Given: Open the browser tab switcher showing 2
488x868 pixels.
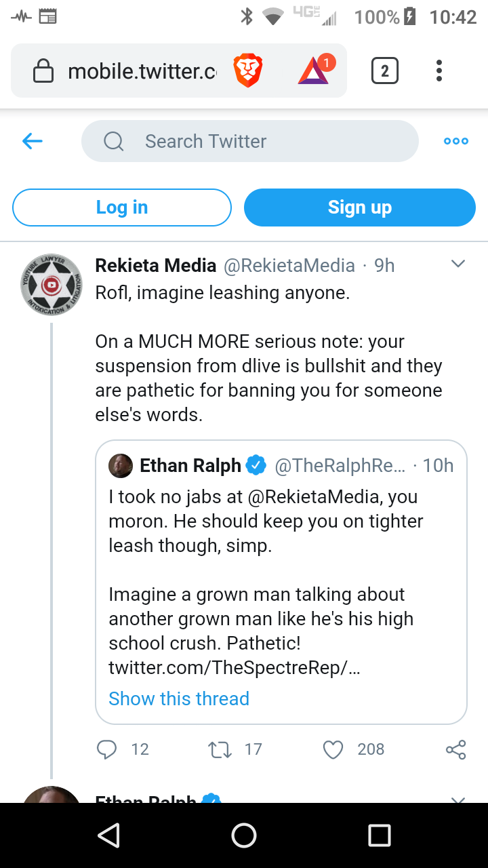Looking at the screenshot, I should 385,71.
